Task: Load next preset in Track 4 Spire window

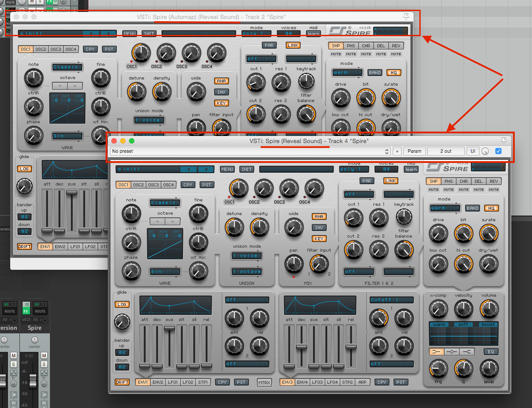Action: click(x=205, y=169)
